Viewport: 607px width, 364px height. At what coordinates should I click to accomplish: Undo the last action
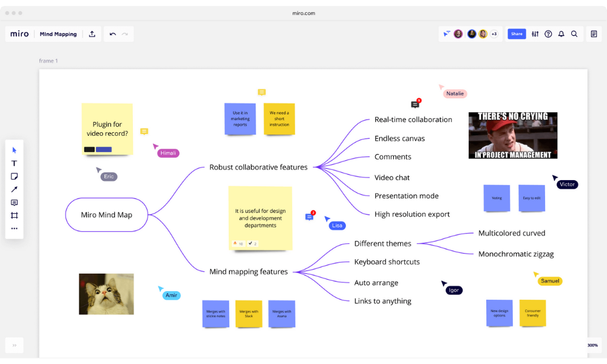point(113,34)
